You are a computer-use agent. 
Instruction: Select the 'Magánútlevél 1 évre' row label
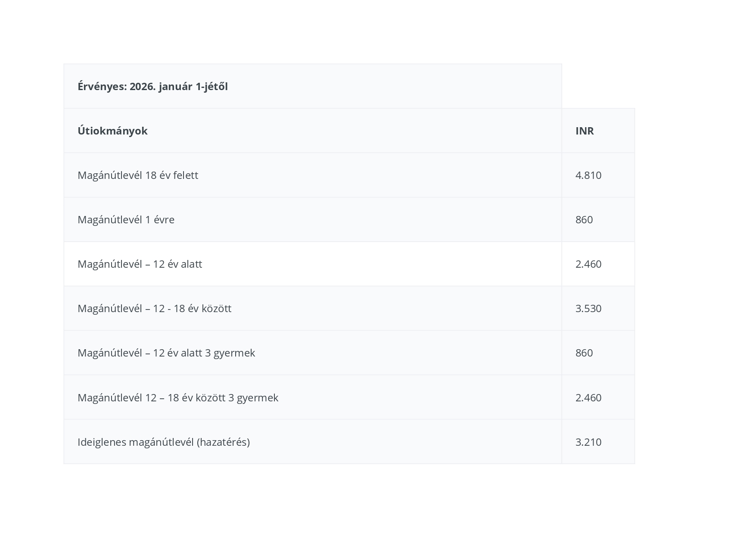coord(126,220)
